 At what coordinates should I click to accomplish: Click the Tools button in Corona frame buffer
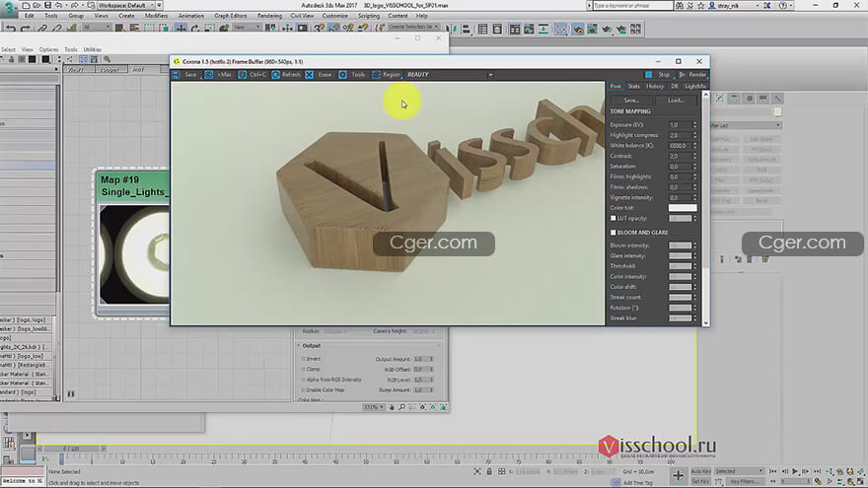pyautogui.click(x=352, y=75)
